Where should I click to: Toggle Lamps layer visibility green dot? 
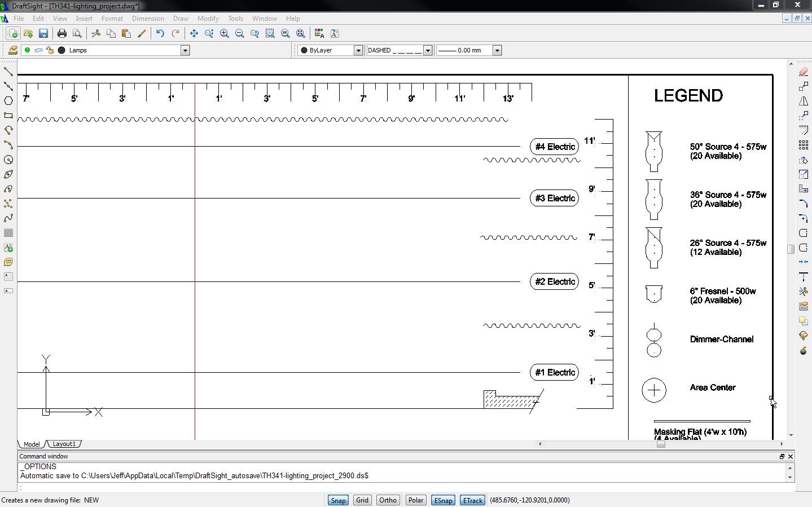click(x=27, y=50)
